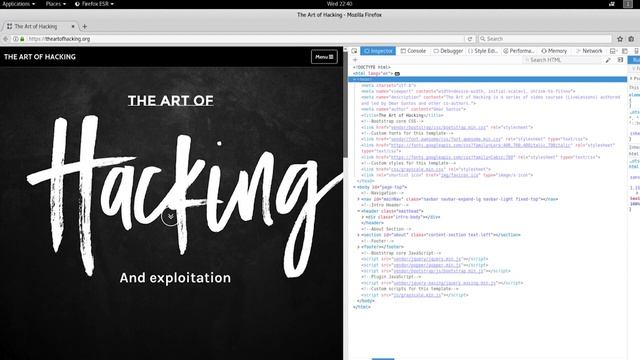The image size is (640, 360).
Task: Open a new tab with plus button
Action: coord(84,27)
